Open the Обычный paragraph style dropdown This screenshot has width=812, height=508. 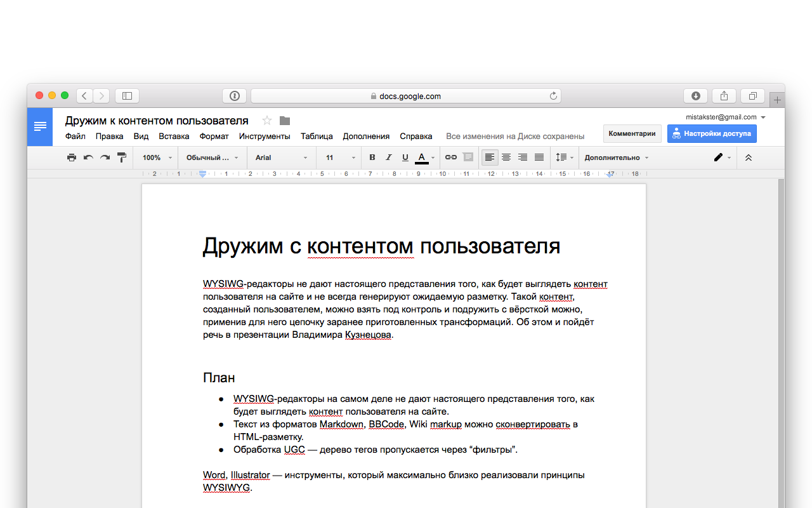[x=213, y=157]
